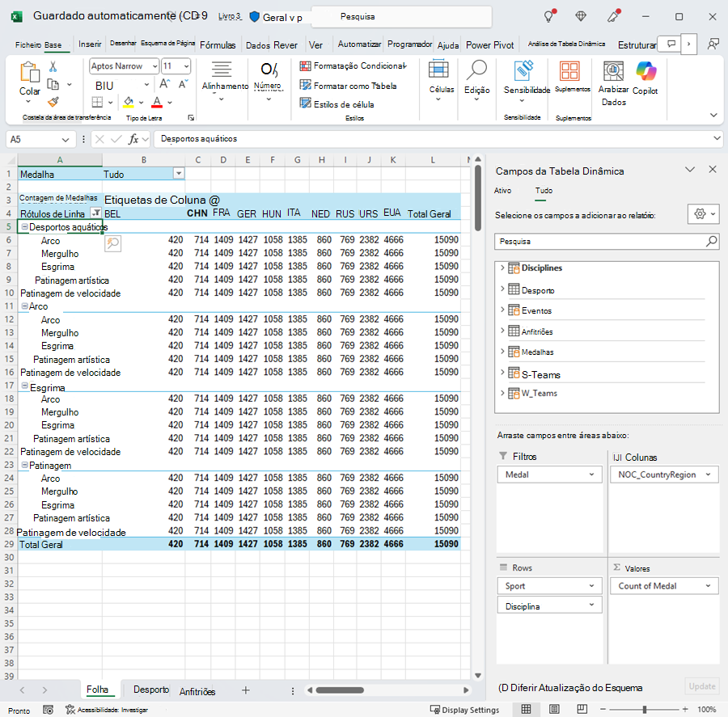Click the field list Pesquisa search box
The height and width of the screenshot is (717, 728).
point(607,242)
